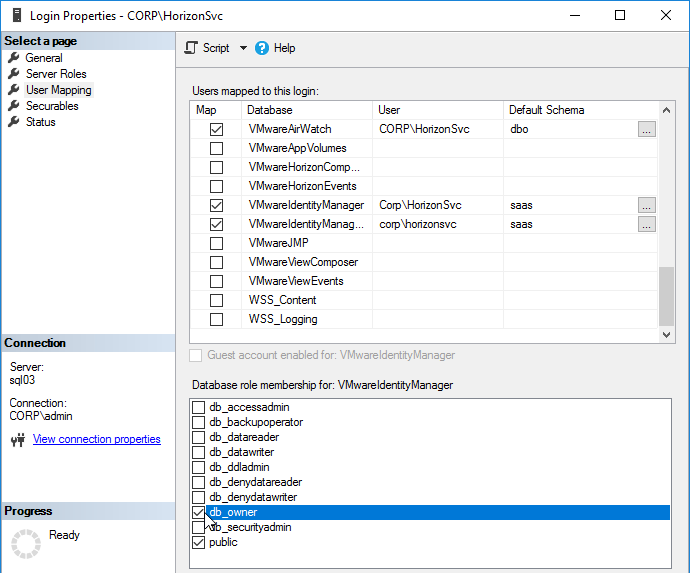Viewport: 690px width, 573px height.
Task: Click the wrench icon beside Securables
Action: point(14,106)
